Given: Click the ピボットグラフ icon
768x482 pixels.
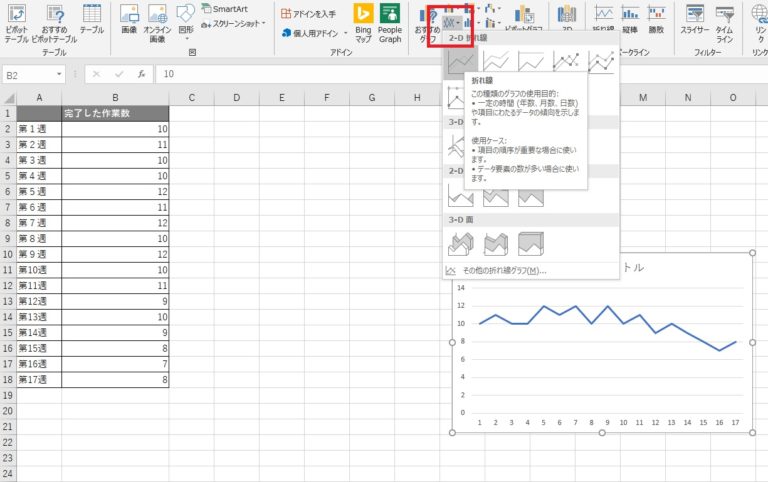Looking at the screenshot, I should pos(524,20).
